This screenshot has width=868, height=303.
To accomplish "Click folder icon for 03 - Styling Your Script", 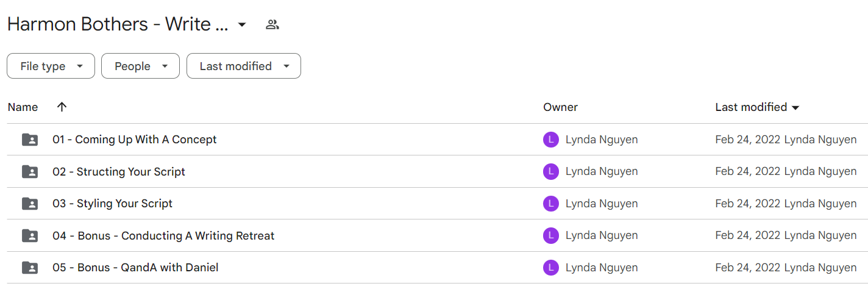I will (x=30, y=204).
